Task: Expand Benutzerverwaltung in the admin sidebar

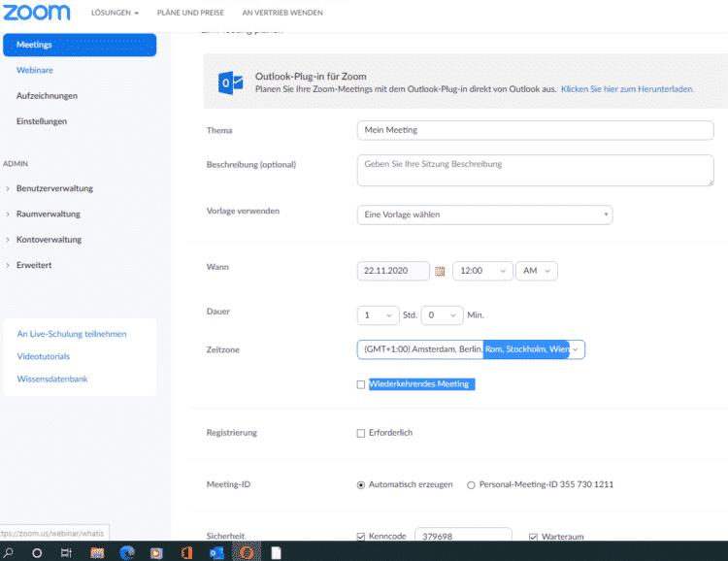Action: 54,188
